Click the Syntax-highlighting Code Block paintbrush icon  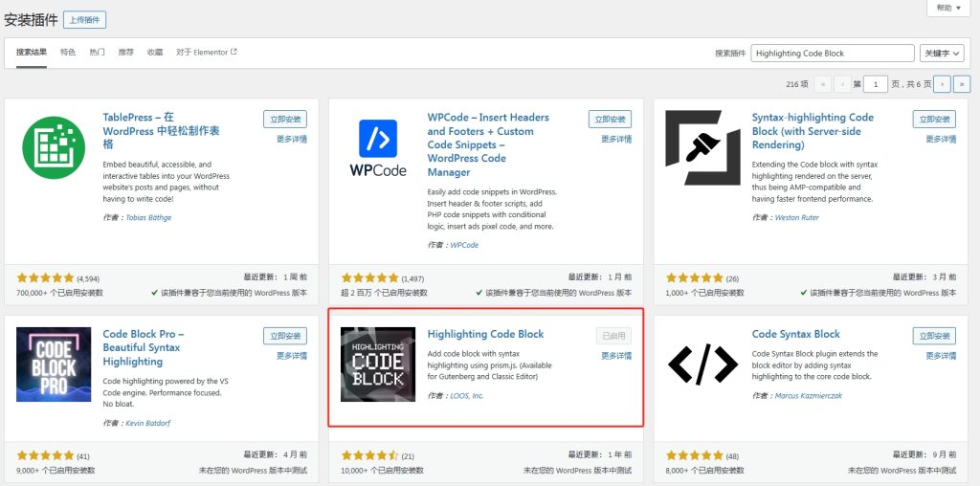pos(702,147)
